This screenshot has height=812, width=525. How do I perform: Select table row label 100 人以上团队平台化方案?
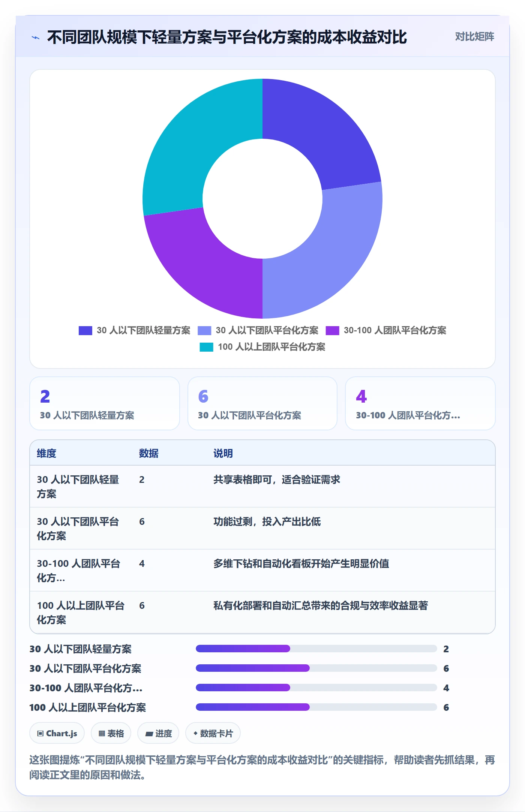(x=81, y=613)
